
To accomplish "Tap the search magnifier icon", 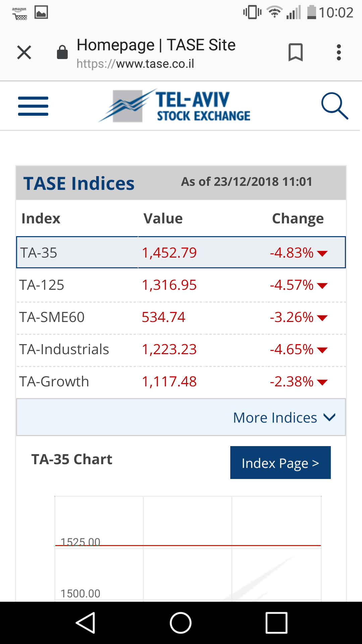I will coord(334,106).
